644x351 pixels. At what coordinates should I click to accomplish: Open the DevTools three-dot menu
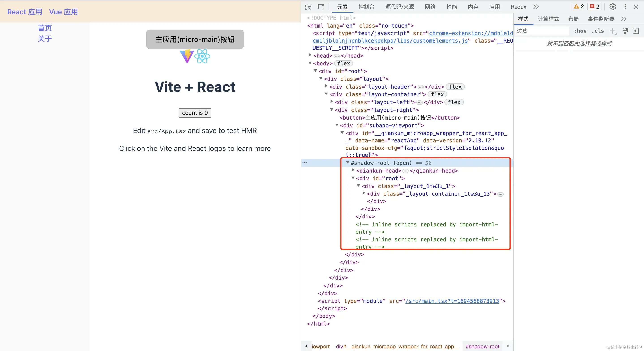coord(625,7)
